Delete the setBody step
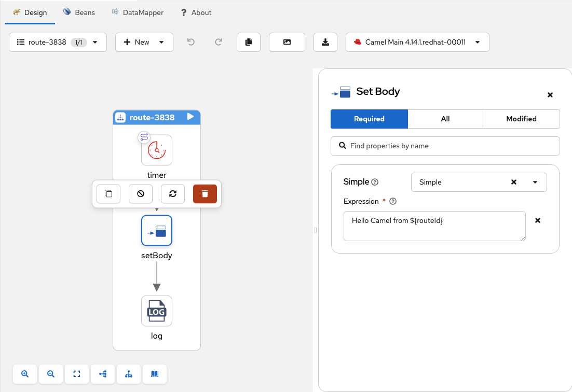The width and height of the screenshot is (572, 392). (205, 194)
